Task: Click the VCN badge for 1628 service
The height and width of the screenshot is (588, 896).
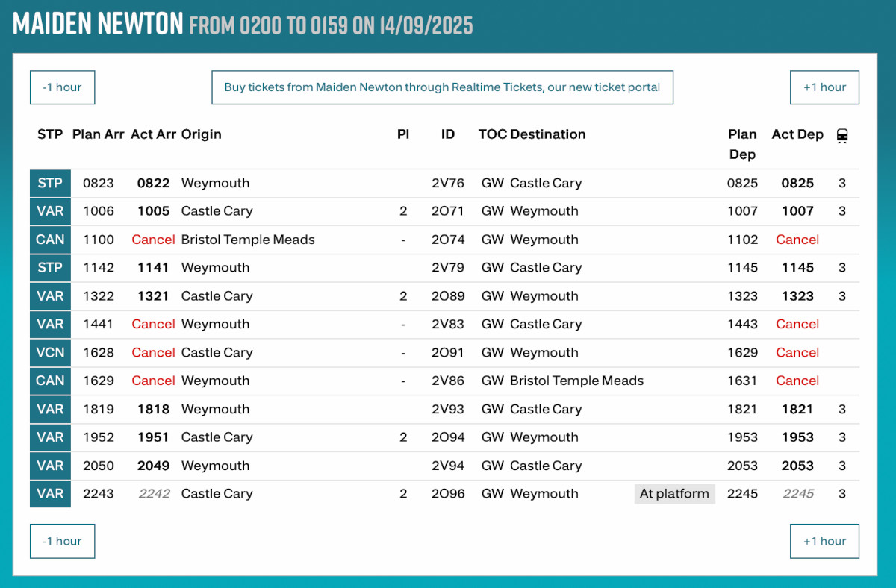Action: (x=50, y=353)
